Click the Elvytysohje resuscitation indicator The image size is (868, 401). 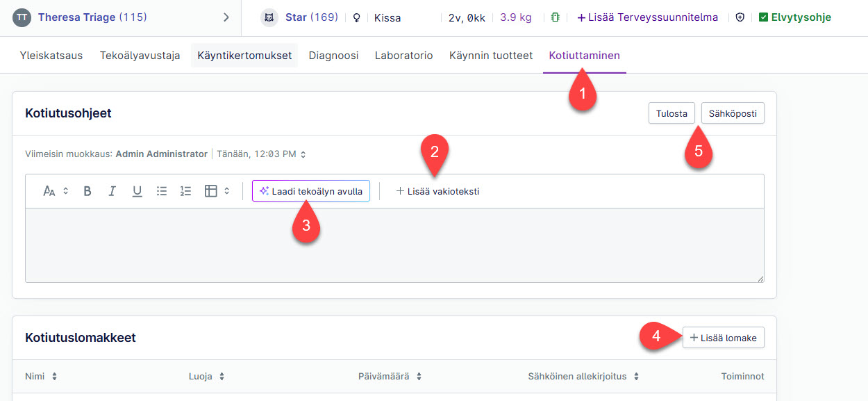(x=794, y=17)
